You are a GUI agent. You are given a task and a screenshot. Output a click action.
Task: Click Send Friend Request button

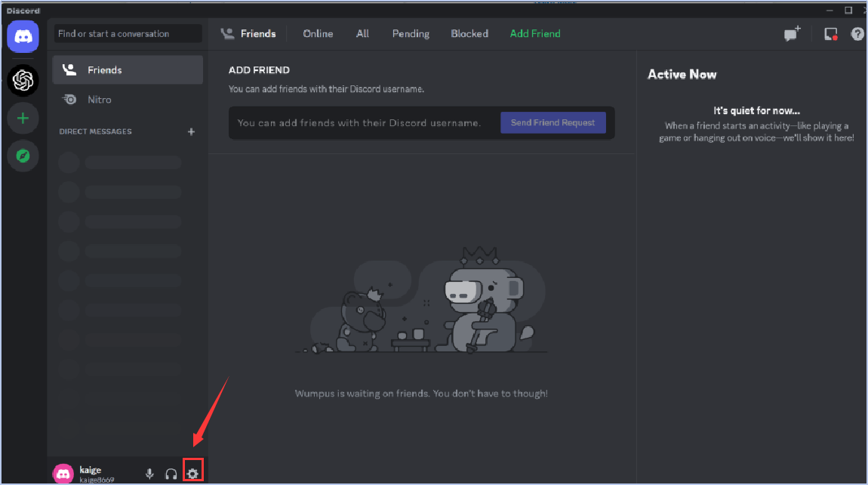click(x=553, y=122)
